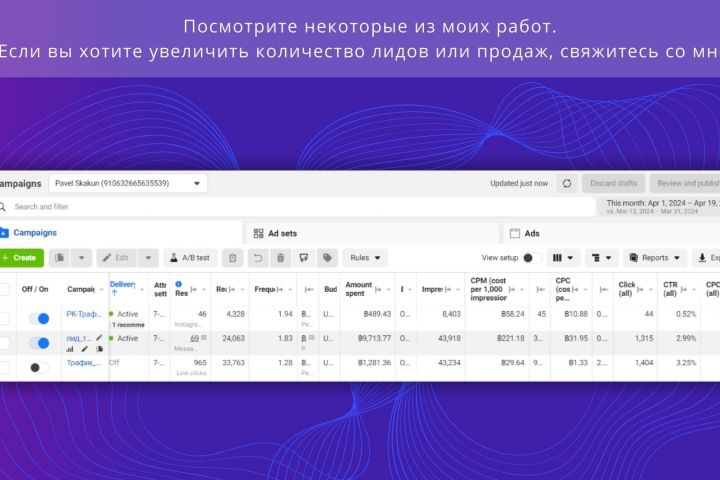Click the refresh icon beside Updated just now
The height and width of the screenshot is (480, 720).
pyautogui.click(x=567, y=183)
